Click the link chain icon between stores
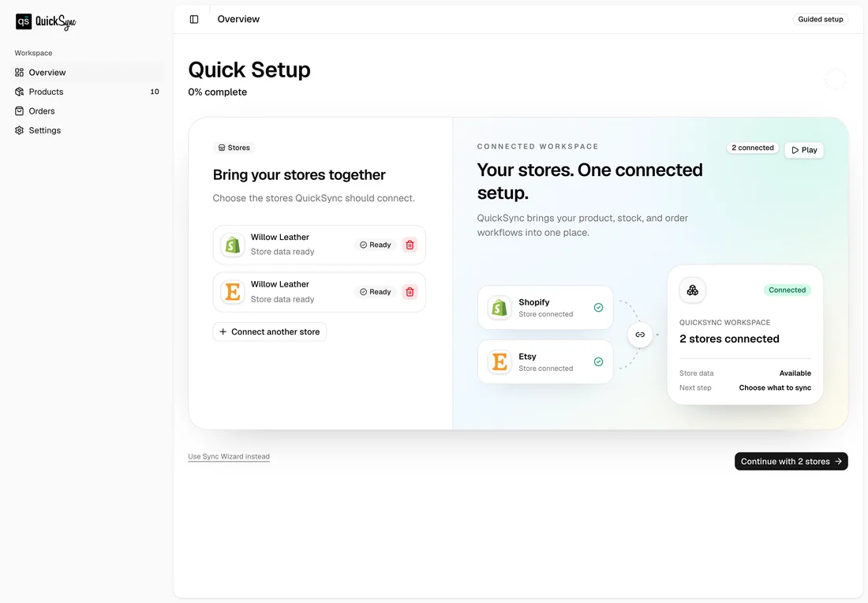The image size is (868, 603). (640, 335)
